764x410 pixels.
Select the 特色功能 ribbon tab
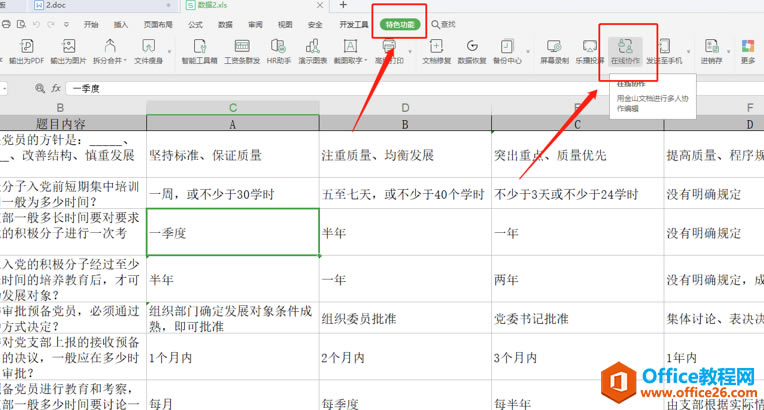click(x=400, y=24)
